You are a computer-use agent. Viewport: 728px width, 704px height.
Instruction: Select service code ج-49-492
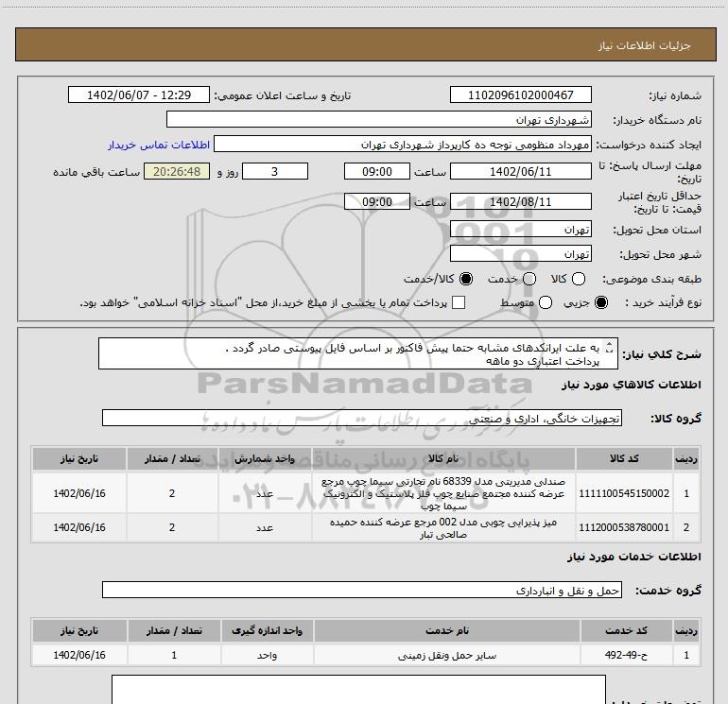pyautogui.click(x=626, y=655)
